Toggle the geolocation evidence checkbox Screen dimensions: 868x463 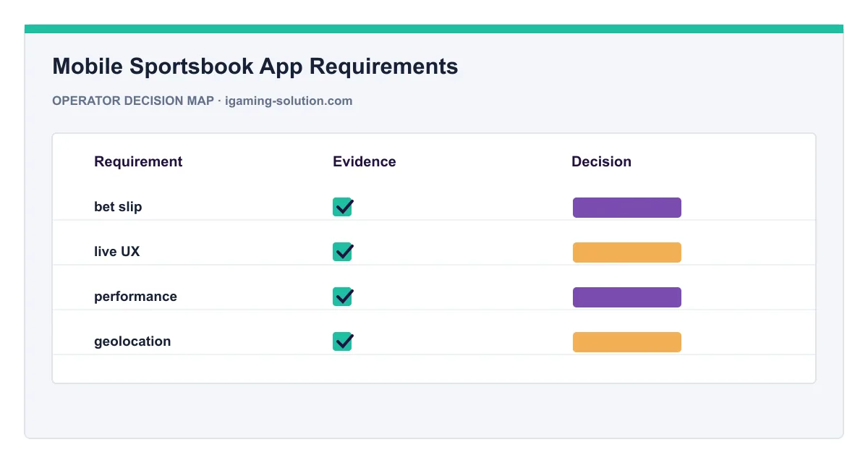pos(342,341)
